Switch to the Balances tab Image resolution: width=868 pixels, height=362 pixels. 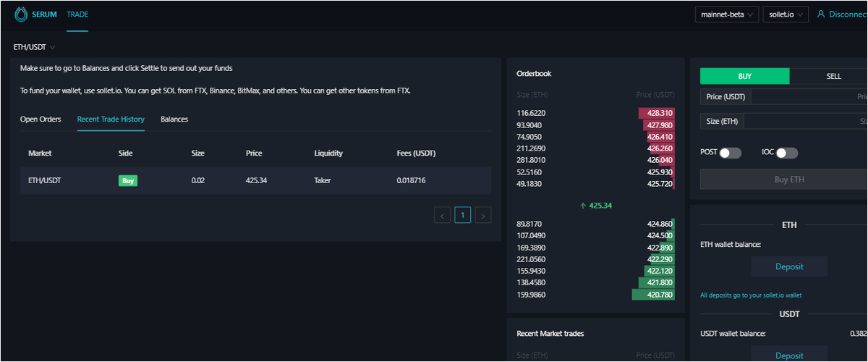(x=174, y=119)
